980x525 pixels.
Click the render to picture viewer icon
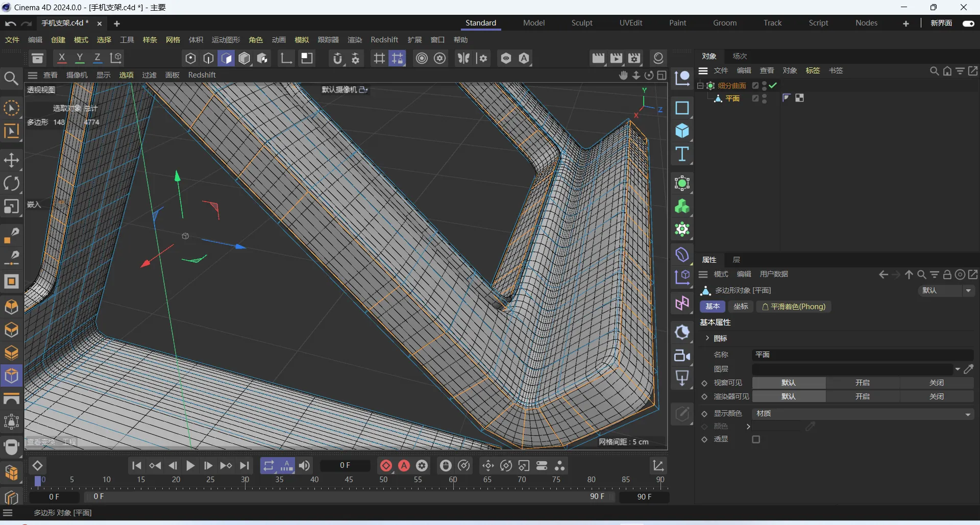click(x=616, y=58)
